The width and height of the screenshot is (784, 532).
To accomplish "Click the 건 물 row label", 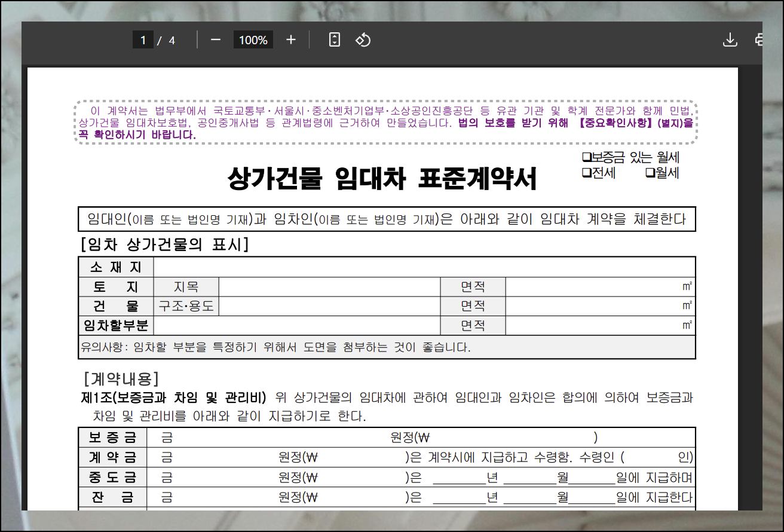I will [116, 306].
